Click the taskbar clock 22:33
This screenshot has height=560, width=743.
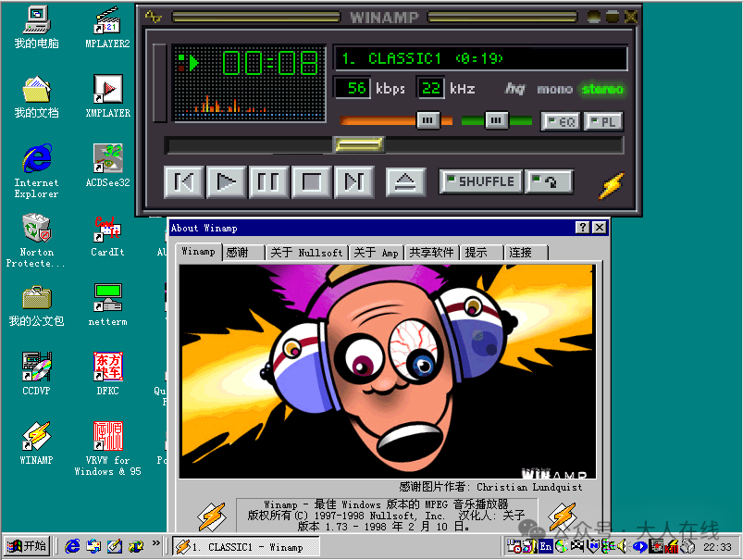pos(717,547)
